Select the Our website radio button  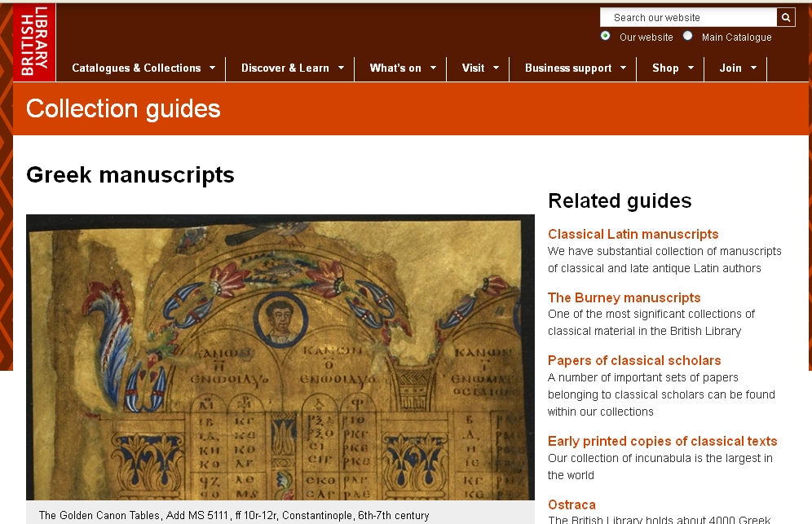(605, 36)
